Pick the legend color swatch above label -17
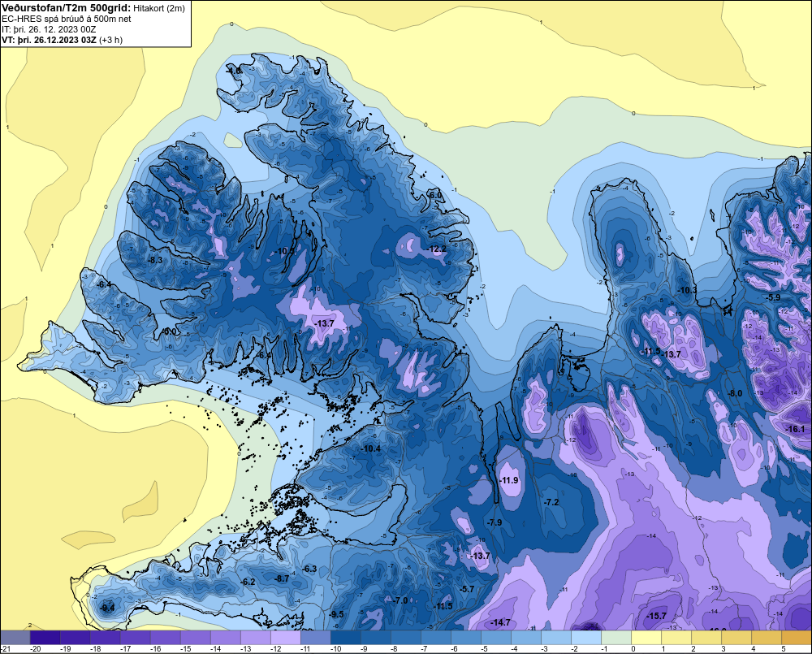Screen dimensions: 812x654 (x=135, y=637)
